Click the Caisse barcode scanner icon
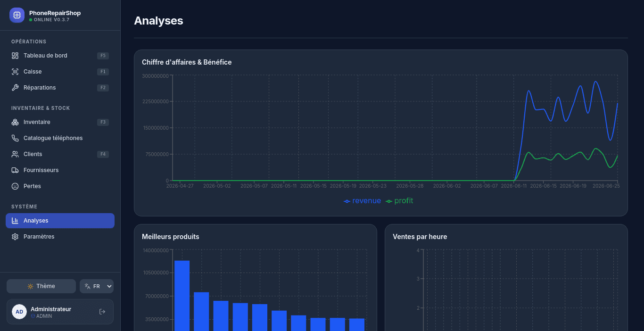Viewport: 644px width, 331px height. point(15,72)
